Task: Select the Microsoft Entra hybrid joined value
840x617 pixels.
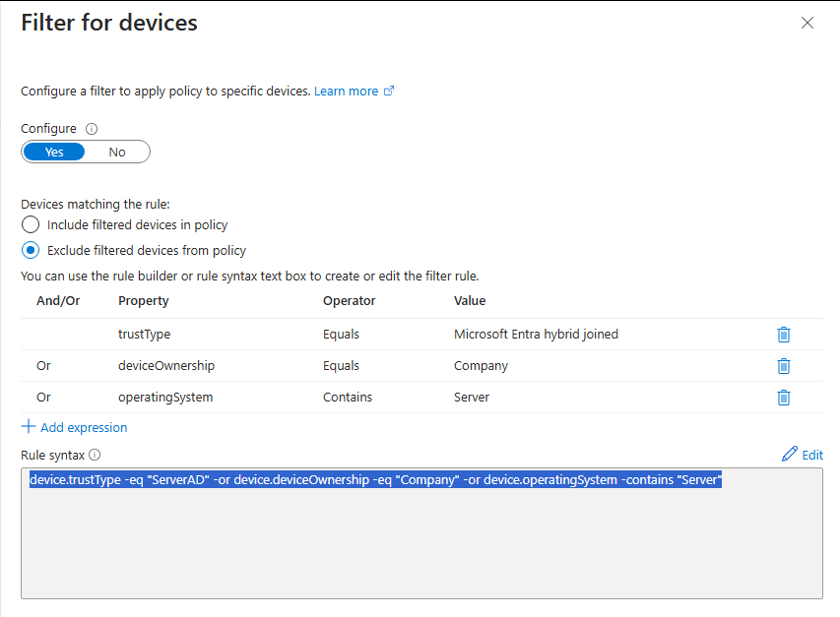Action: (x=536, y=334)
